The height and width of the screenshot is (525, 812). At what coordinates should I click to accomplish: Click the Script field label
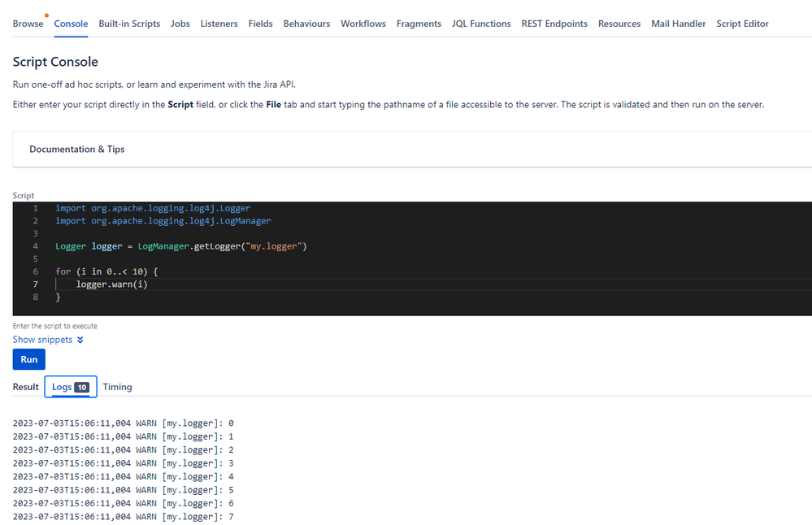click(x=24, y=196)
